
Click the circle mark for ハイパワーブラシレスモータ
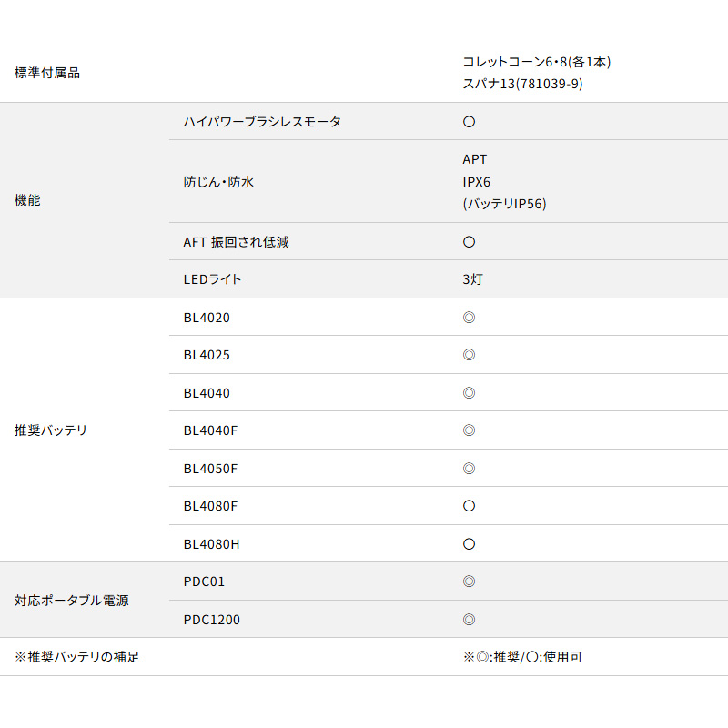(469, 122)
